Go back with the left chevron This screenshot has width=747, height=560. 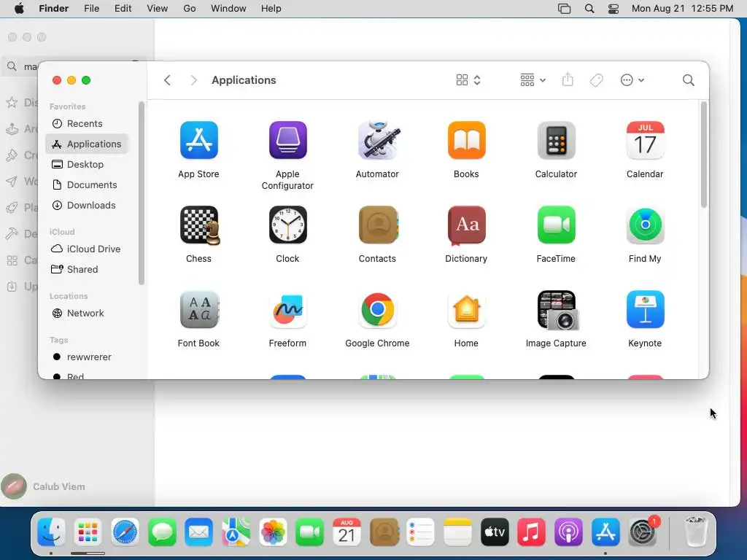(x=167, y=80)
